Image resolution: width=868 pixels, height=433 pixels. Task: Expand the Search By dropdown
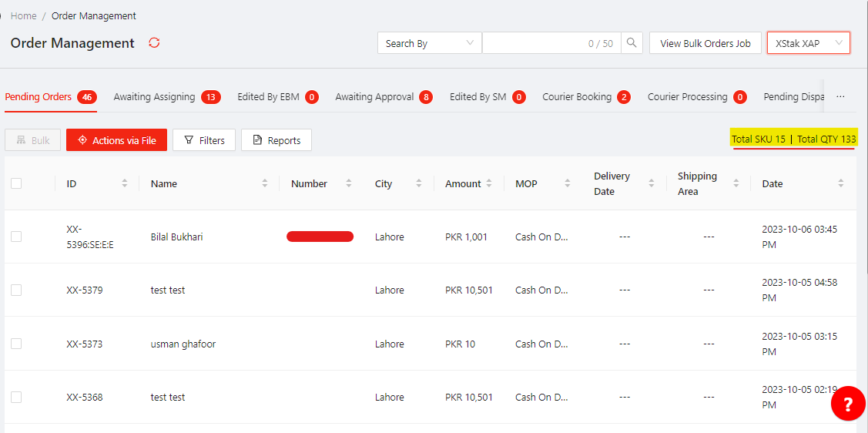click(429, 43)
